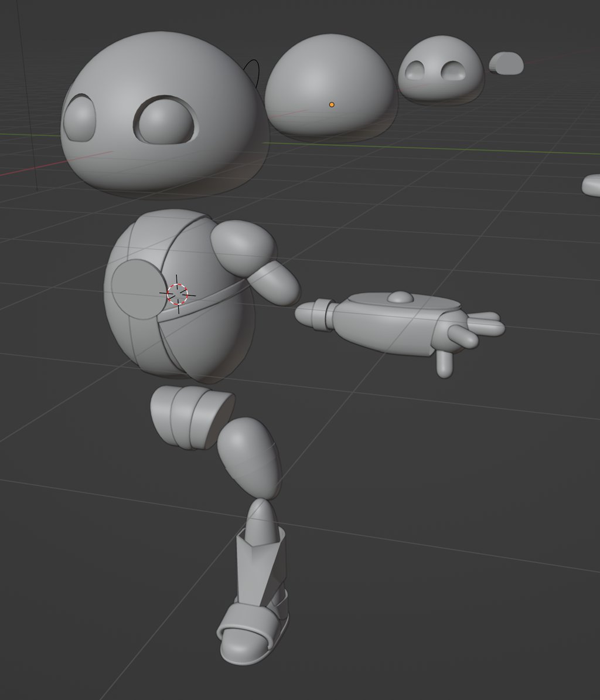Click the red-white 3D cursor on torso

(x=178, y=294)
